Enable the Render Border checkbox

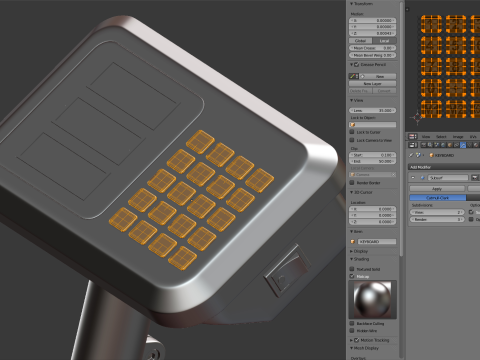pos(352,183)
